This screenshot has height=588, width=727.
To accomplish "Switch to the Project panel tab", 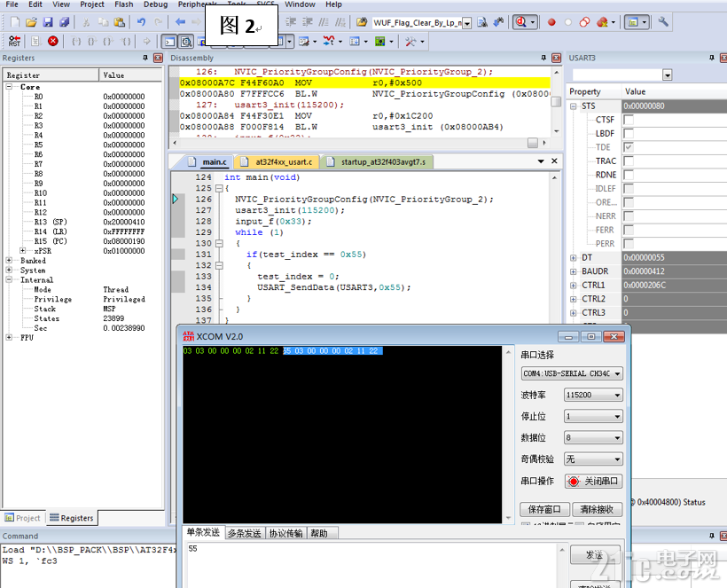I will tap(23, 518).
